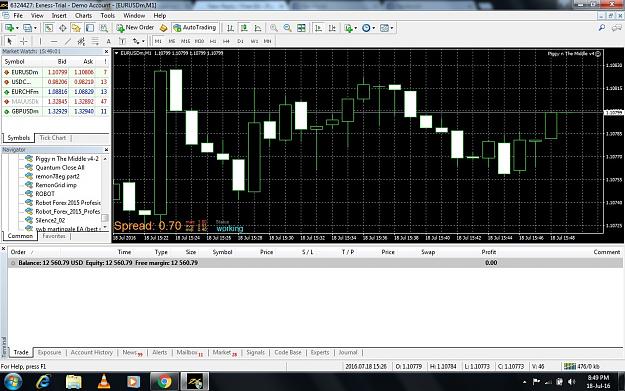This screenshot has height=391, width=625.
Task: Open the Account History terminal tab
Action: [x=92, y=353]
